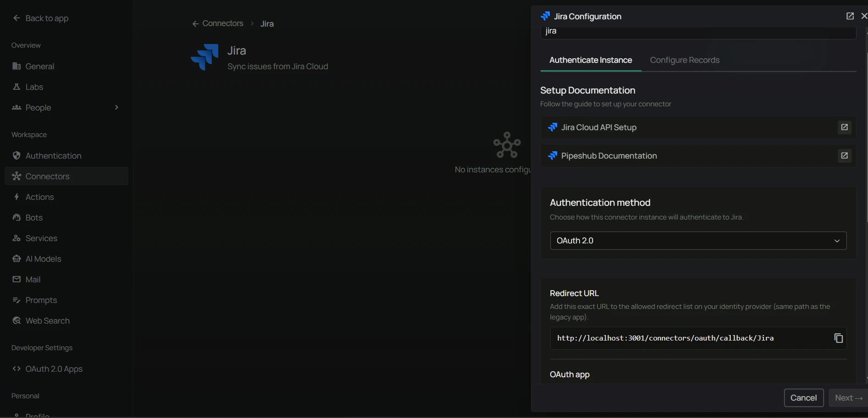868x418 pixels.
Task: Close the Jira Configuration panel
Action: coord(864,16)
